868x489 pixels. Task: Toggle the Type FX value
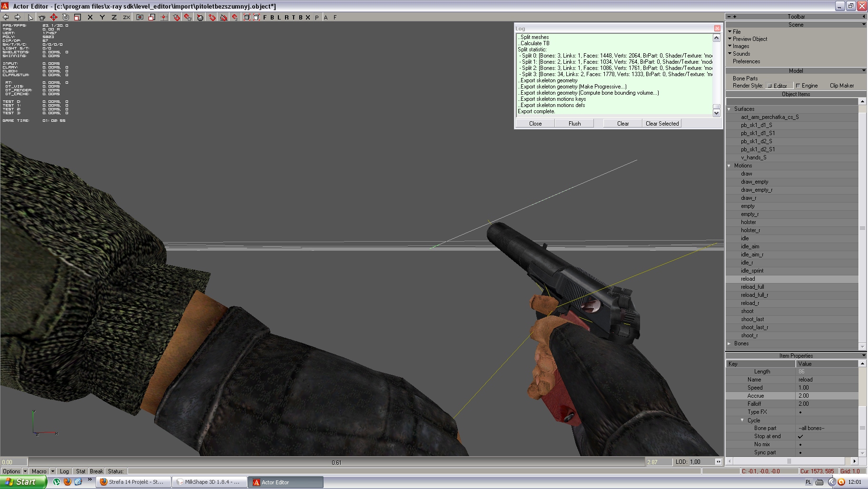tap(800, 412)
